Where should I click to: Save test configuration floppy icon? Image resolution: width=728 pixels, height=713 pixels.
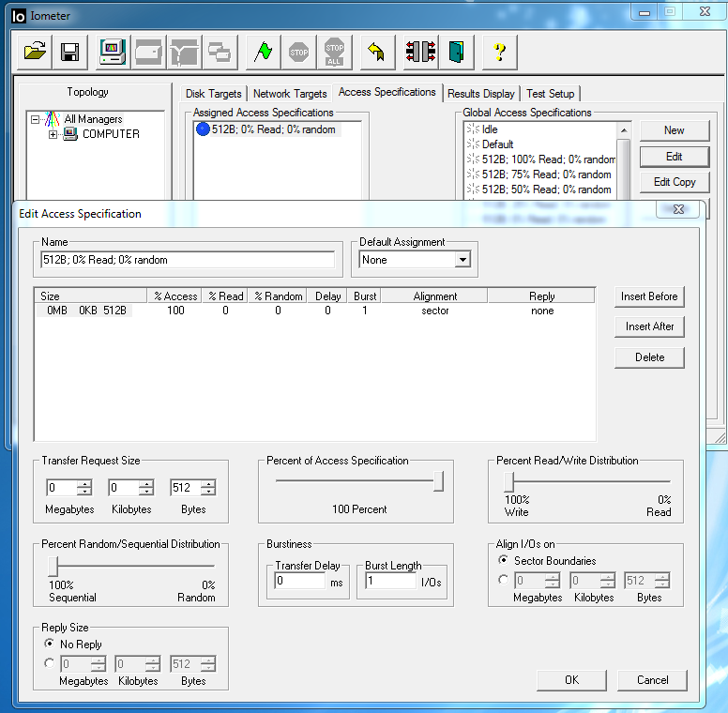[x=69, y=52]
